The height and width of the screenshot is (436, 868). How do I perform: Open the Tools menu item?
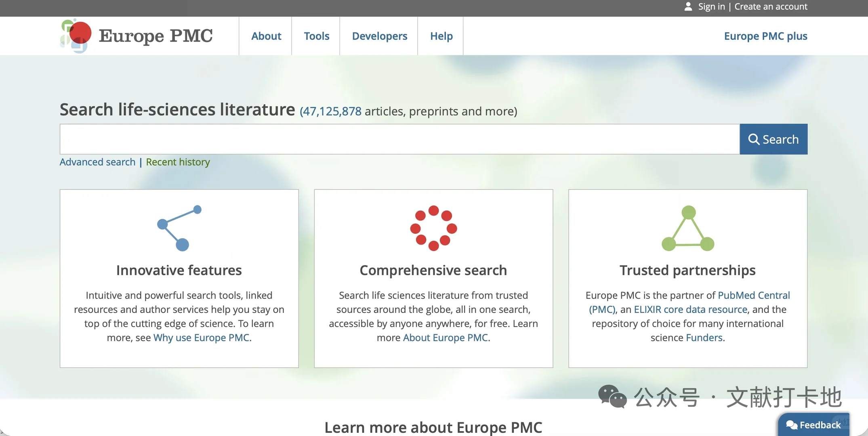coord(316,36)
